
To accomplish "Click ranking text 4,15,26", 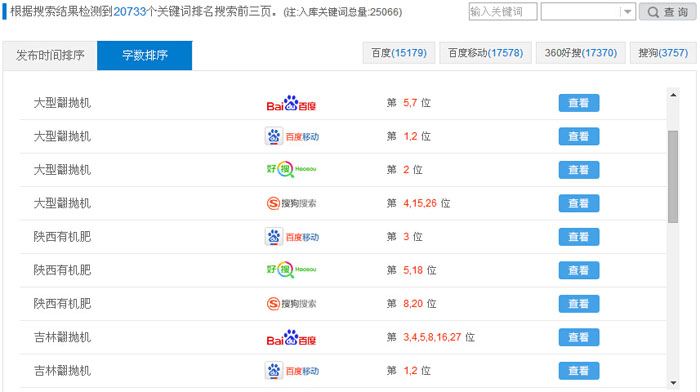I will [x=420, y=204].
